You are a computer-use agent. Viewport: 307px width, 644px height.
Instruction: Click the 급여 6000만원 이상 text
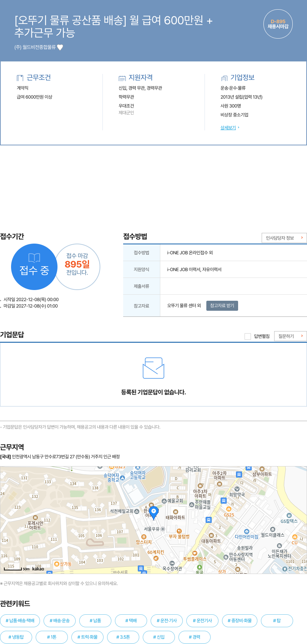pos(35,97)
